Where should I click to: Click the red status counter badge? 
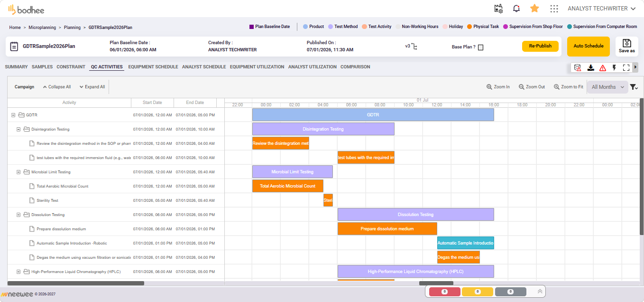pyautogui.click(x=444, y=292)
